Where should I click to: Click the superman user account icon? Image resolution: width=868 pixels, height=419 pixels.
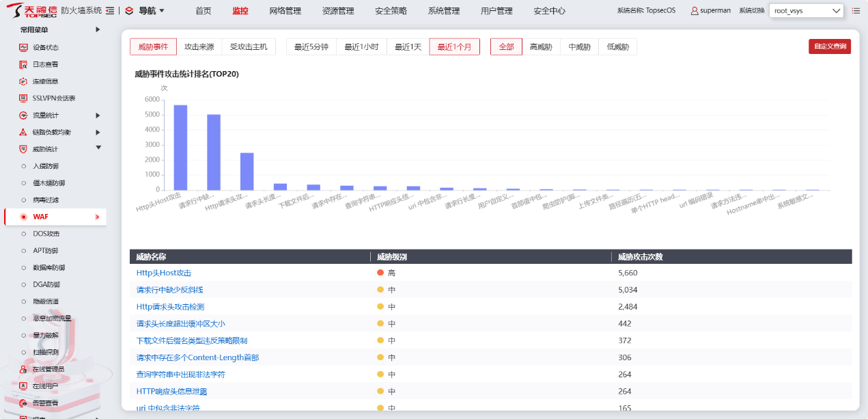695,11
